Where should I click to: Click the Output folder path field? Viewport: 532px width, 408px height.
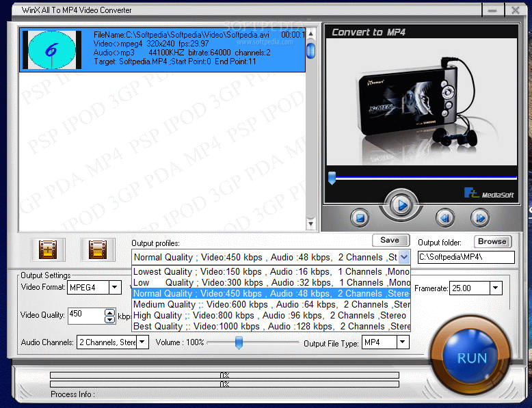[466, 257]
